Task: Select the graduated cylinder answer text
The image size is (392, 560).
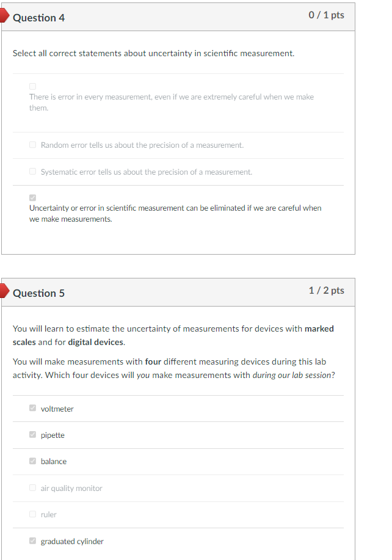Action: pos(71,541)
